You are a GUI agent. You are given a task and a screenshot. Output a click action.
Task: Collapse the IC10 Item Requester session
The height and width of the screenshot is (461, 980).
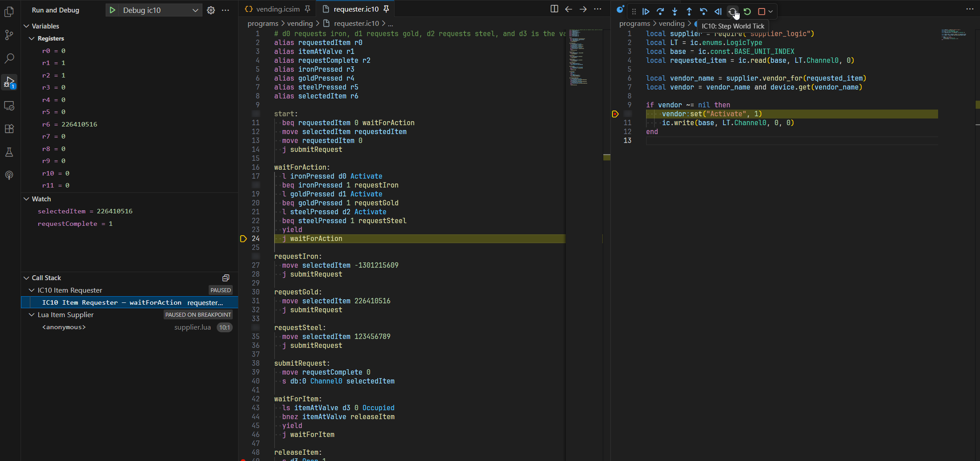32,290
